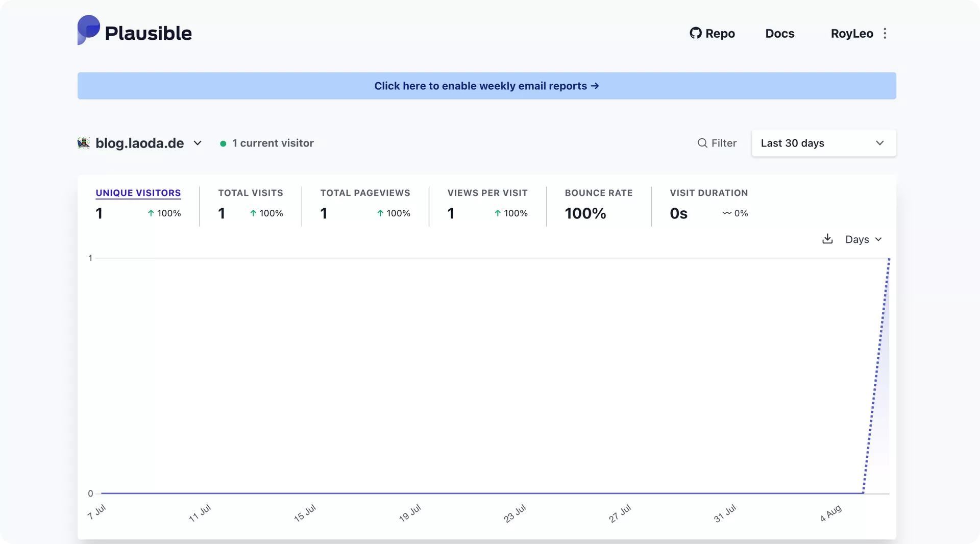The image size is (980, 544).
Task: Click the green current visitor dot
Action: coord(223,144)
